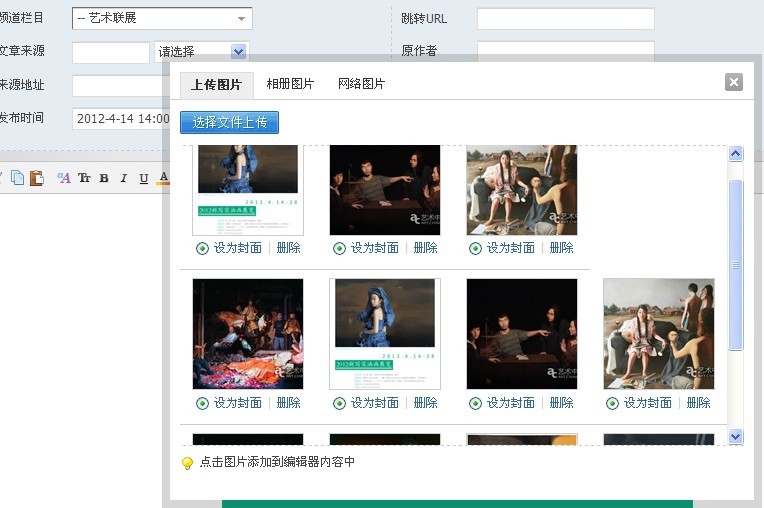Set colorful theatrical scene image as cover
This screenshot has width=764, height=508.
(229, 403)
